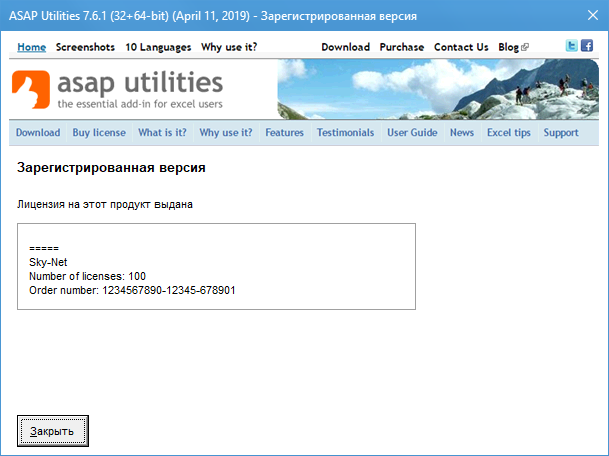Click the 'Sky-Net' licensee line
609x456 pixels.
(48, 262)
